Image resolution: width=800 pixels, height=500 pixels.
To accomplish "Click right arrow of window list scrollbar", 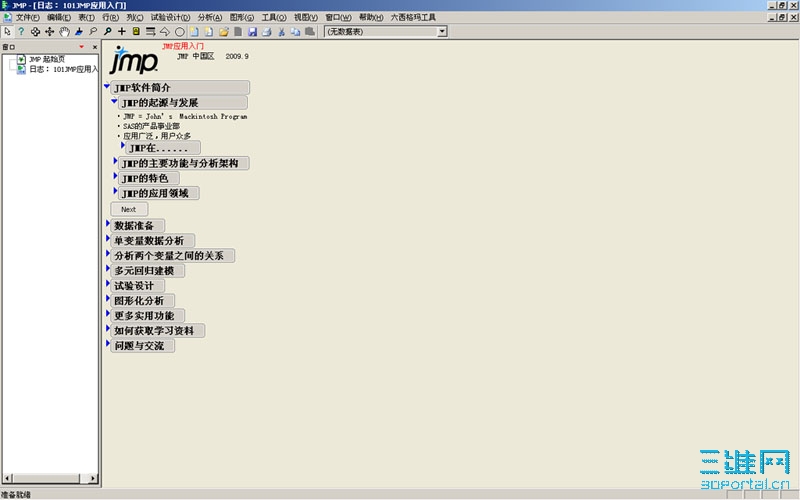I will 92,479.
